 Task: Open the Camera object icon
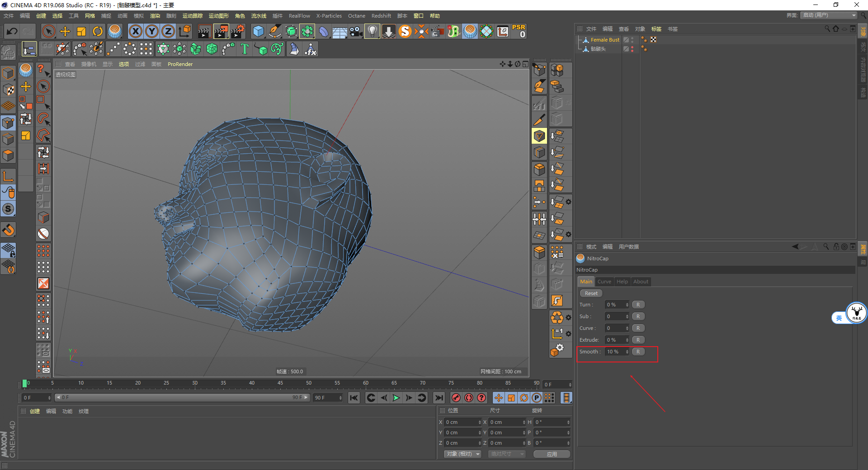[x=356, y=31]
